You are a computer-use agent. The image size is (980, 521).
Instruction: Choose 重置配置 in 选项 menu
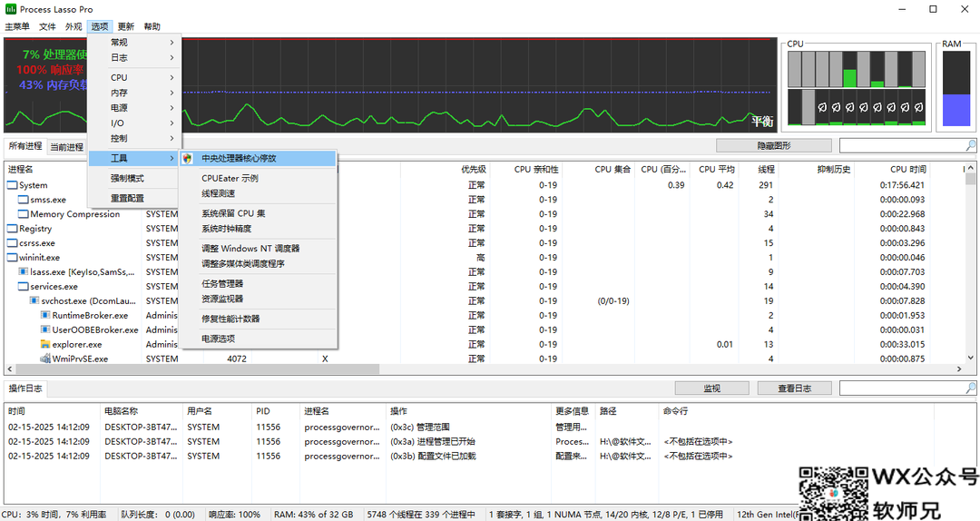click(135, 198)
